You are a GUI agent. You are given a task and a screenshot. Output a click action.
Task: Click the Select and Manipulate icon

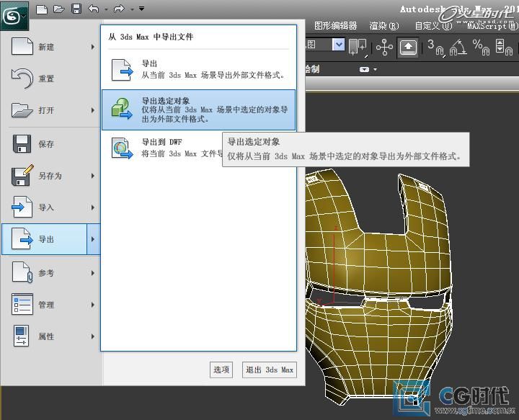click(384, 48)
